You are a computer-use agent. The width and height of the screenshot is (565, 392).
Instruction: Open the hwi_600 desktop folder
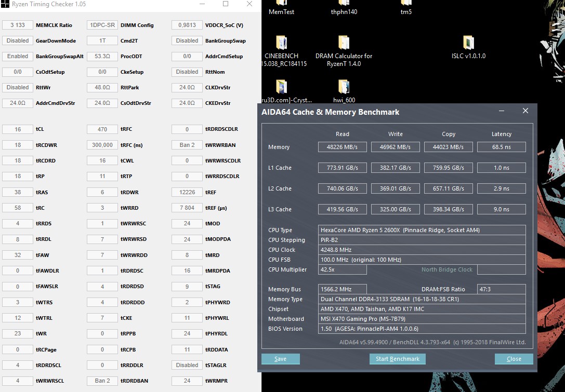coord(344,91)
